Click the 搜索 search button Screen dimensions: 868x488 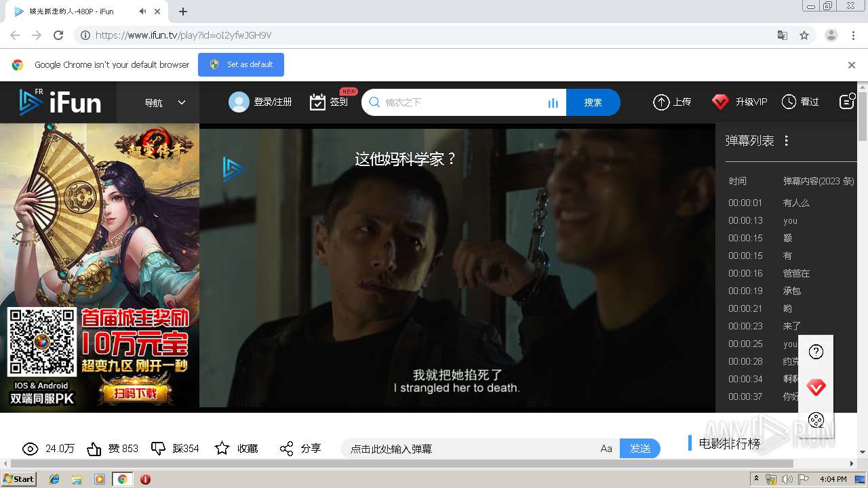pyautogui.click(x=593, y=102)
